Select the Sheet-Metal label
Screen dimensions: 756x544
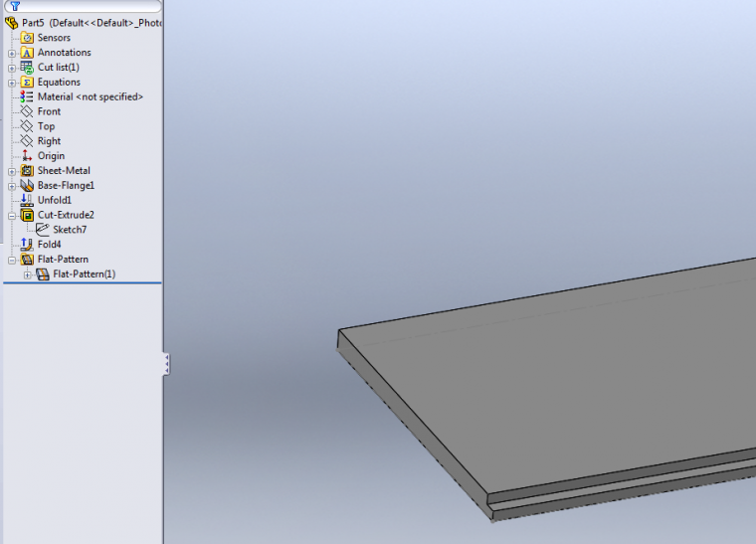click(x=64, y=171)
